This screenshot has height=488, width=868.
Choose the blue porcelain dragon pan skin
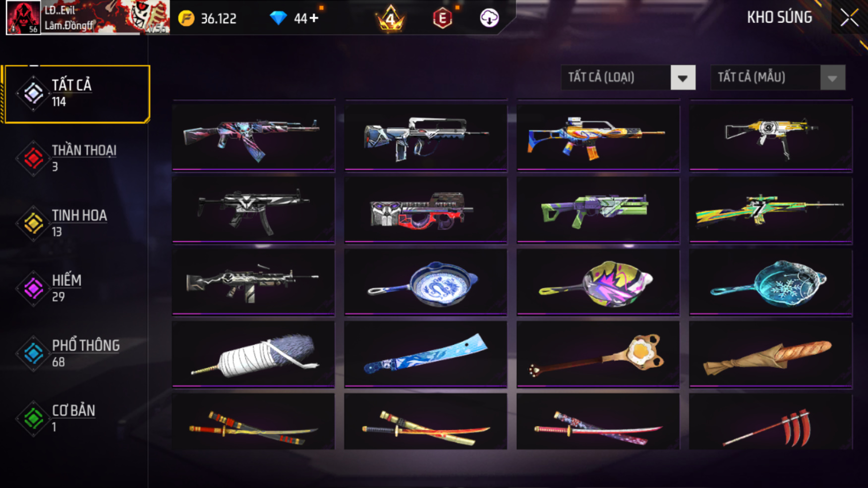pyautogui.click(x=426, y=281)
